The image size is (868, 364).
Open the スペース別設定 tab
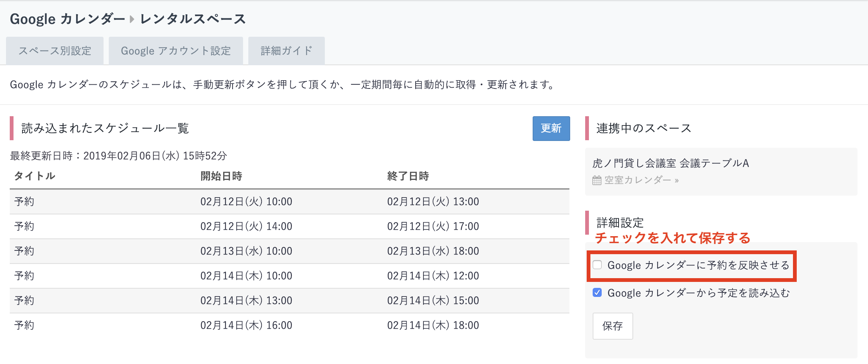(55, 51)
